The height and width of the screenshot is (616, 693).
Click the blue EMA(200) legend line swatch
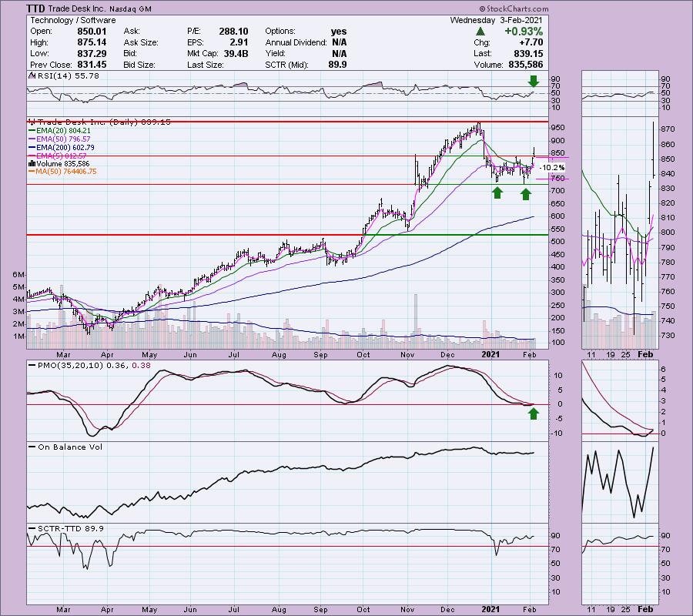[x=32, y=148]
